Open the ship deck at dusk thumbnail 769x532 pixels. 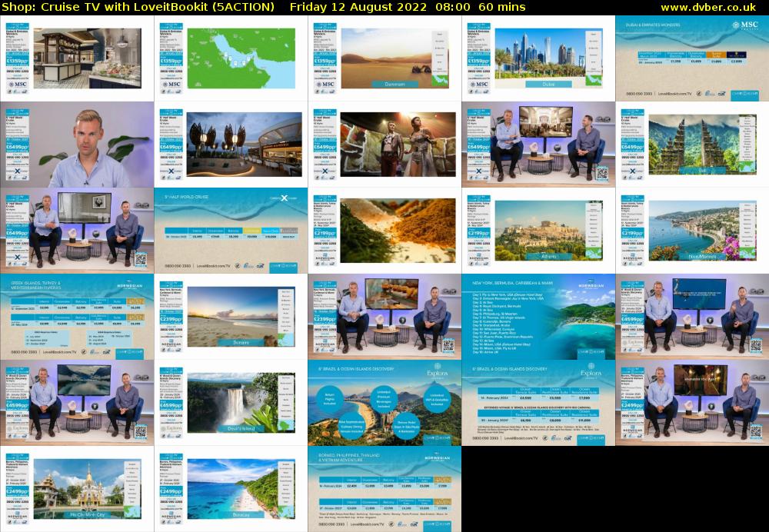click(x=231, y=145)
